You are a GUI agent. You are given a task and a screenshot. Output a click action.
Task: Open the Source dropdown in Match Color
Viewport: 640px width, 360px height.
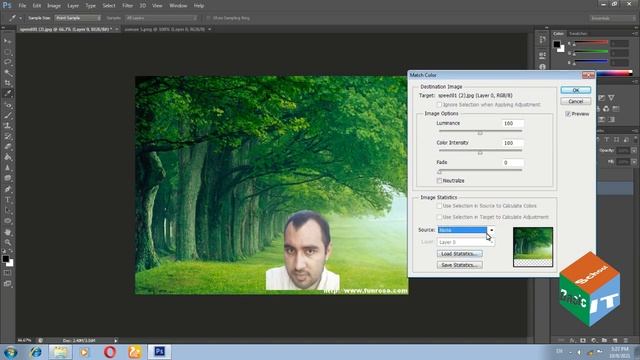(x=466, y=230)
